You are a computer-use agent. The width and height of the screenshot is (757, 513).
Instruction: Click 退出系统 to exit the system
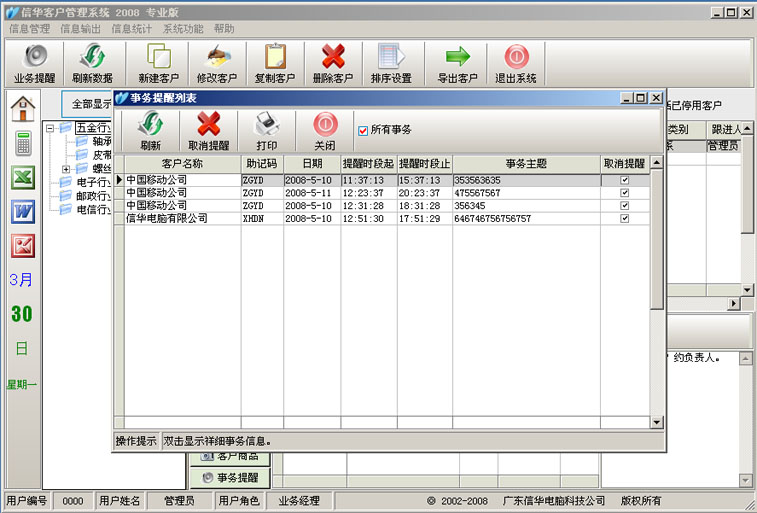[516, 64]
